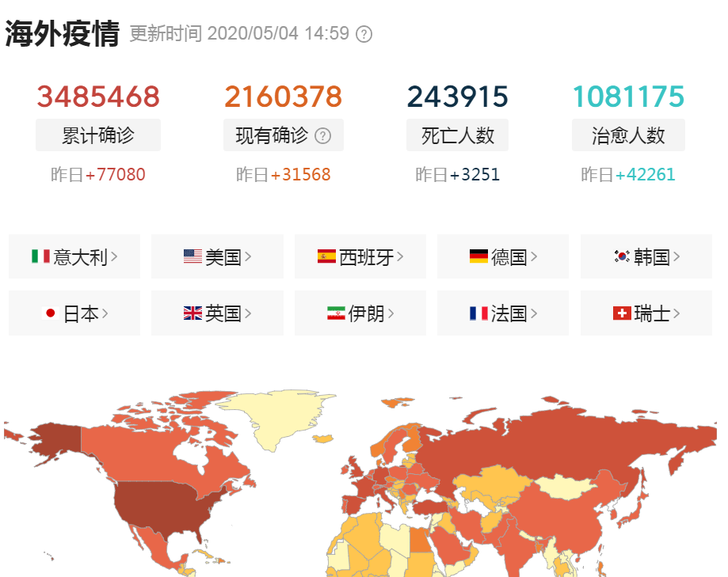Click the active cases number 2160378
728x577 pixels.
(284, 97)
